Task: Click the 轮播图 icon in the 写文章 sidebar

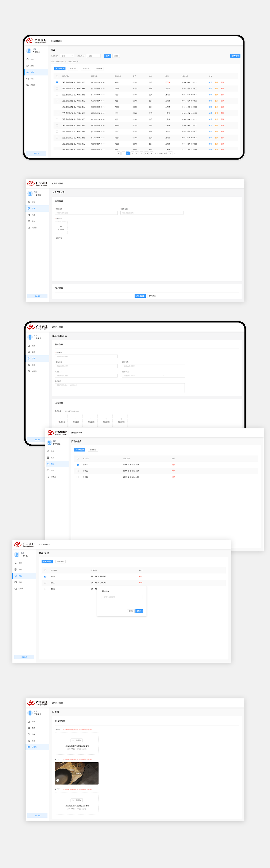Action: [29, 228]
